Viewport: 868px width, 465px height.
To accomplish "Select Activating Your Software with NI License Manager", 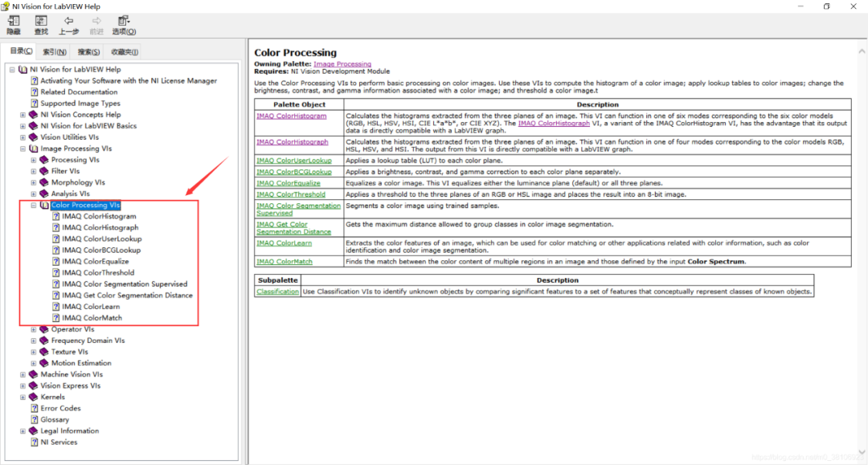I will (x=129, y=81).
